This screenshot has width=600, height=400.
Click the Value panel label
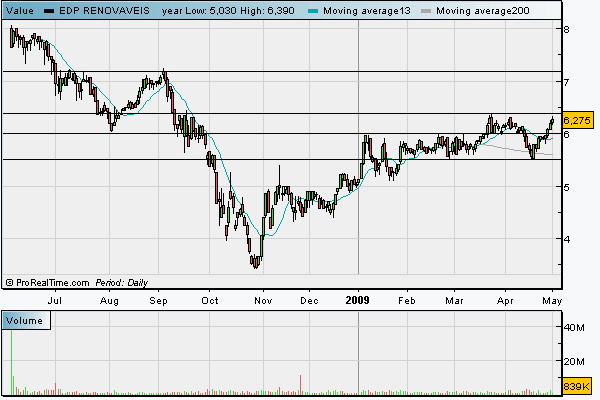(20, 11)
